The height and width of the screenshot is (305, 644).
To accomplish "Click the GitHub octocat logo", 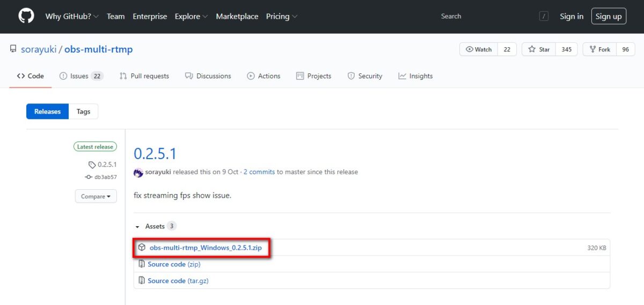I will (26, 16).
